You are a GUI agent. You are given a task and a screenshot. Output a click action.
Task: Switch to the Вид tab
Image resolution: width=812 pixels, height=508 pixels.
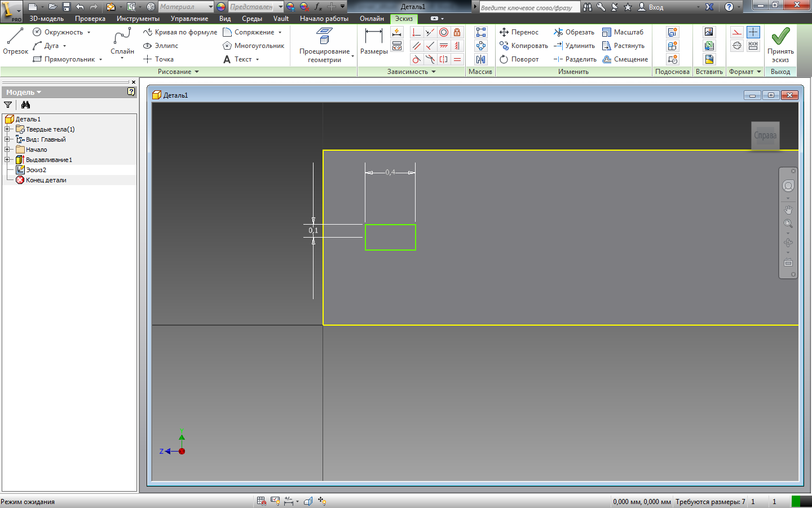click(225, 19)
